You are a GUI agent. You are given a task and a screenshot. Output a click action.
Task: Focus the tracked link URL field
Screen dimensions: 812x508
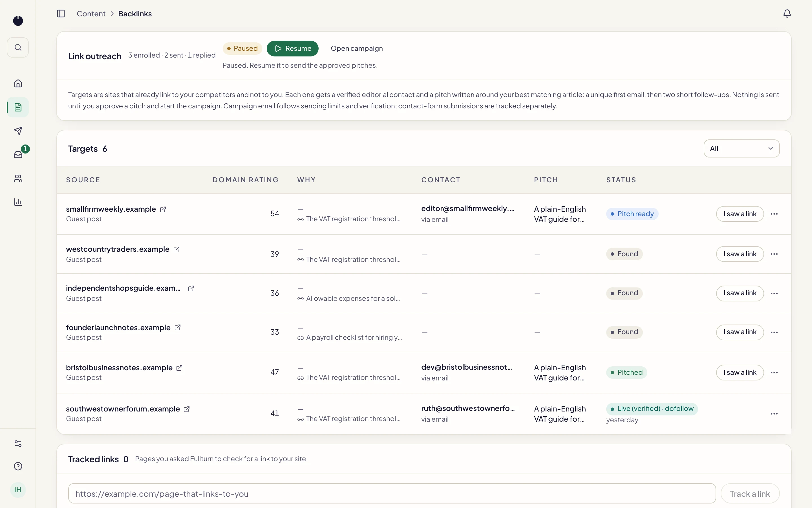point(392,494)
